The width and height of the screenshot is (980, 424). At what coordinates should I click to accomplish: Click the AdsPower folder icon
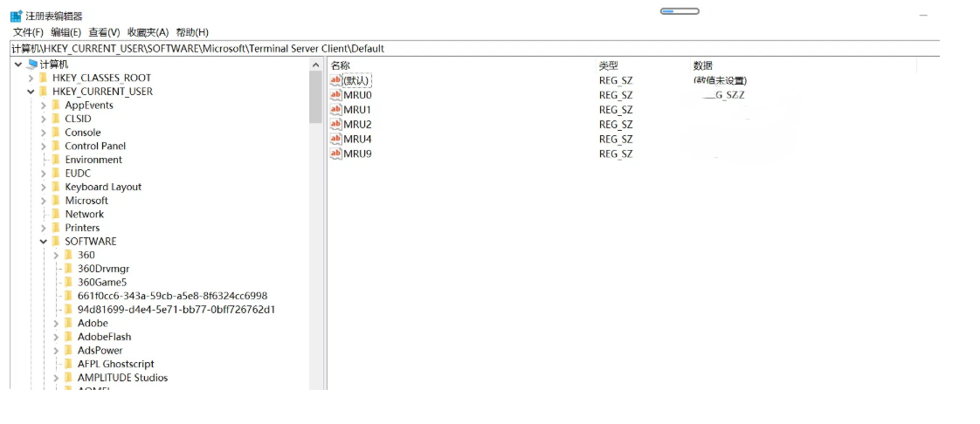point(69,351)
